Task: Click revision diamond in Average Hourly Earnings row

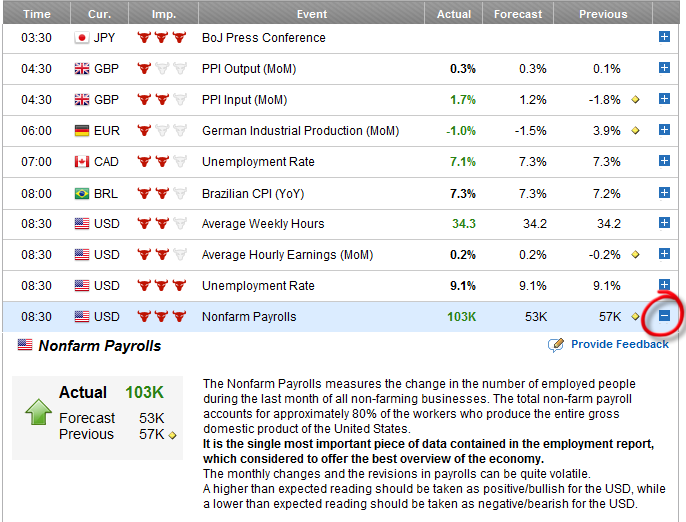Action: (635, 254)
